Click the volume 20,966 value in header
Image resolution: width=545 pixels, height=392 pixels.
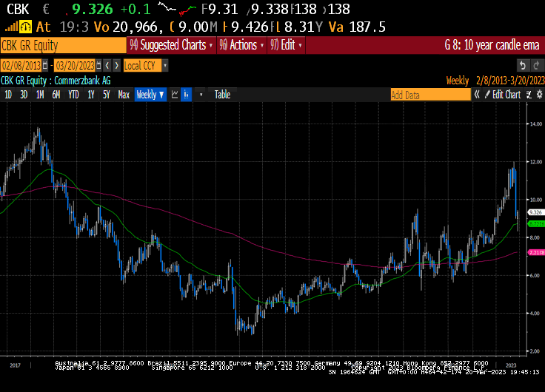(x=138, y=27)
